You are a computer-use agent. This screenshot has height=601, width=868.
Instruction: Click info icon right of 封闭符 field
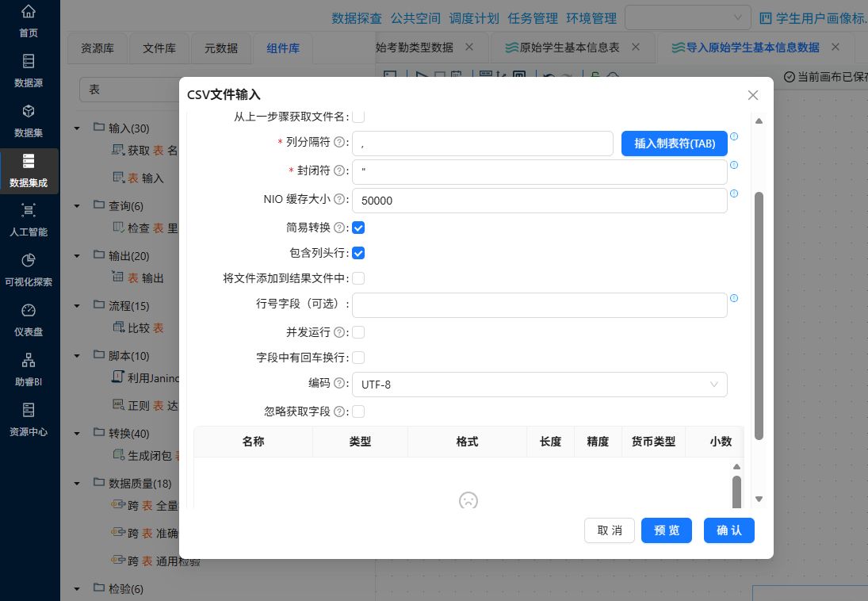[734, 164]
